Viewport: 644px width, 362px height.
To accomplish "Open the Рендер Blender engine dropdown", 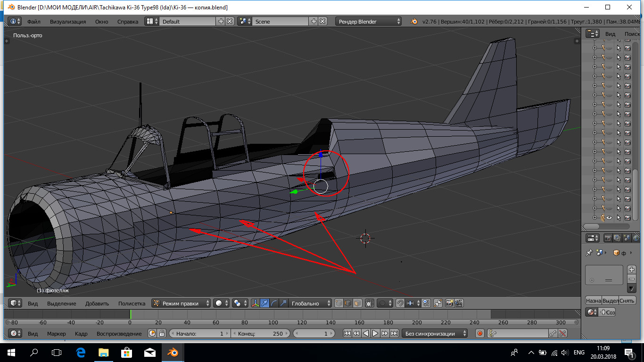I will click(368, 22).
